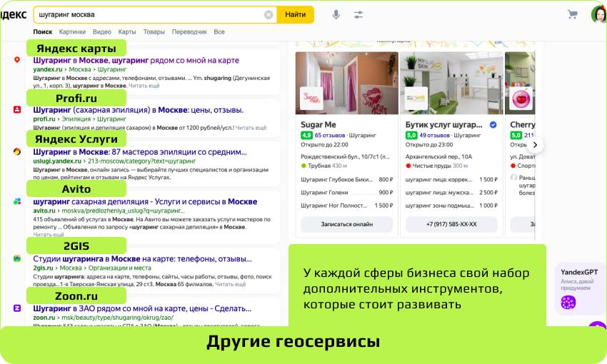The height and width of the screenshot is (364, 607).
Task: Switch to the Переводчик tab
Action: [189, 31]
